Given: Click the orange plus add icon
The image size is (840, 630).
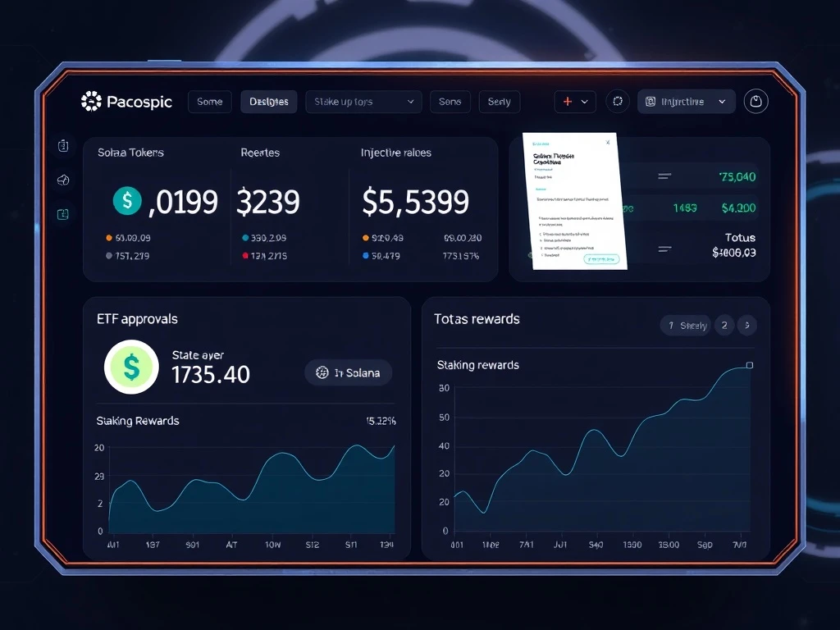Looking at the screenshot, I should tap(568, 101).
